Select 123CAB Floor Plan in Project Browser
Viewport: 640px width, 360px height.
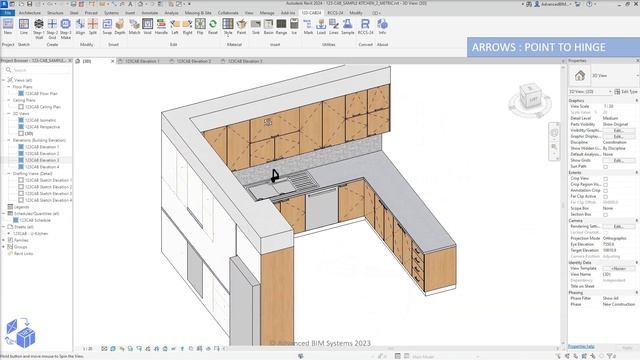[41, 93]
